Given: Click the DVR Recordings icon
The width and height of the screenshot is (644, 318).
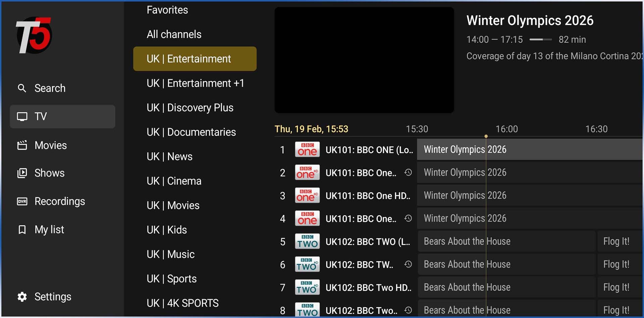Looking at the screenshot, I should (22, 201).
